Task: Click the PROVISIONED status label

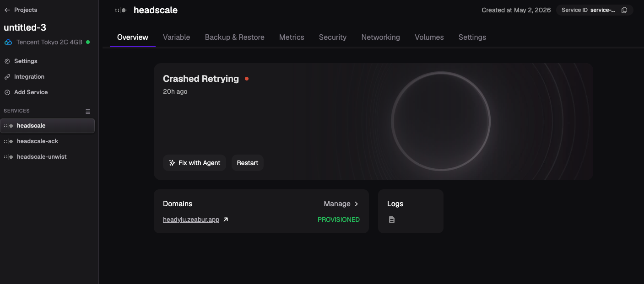Action: click(339, 220)
